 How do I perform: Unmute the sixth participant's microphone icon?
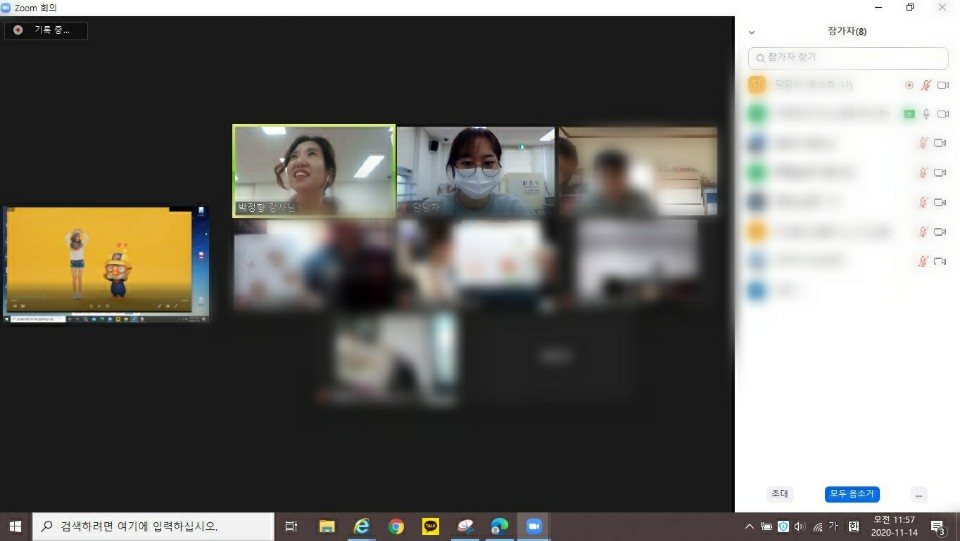(x=923, y=231)
